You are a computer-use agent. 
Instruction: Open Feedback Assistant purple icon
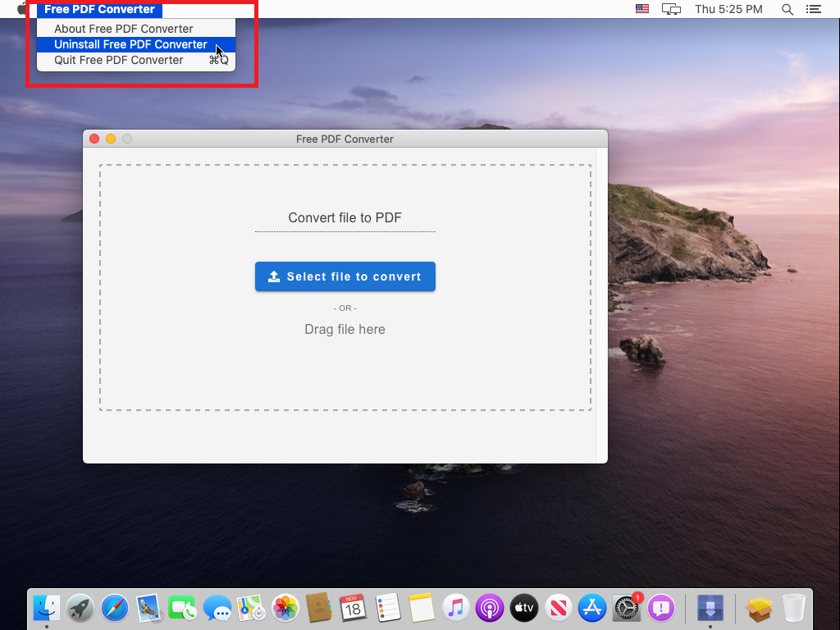click(661, 609)
